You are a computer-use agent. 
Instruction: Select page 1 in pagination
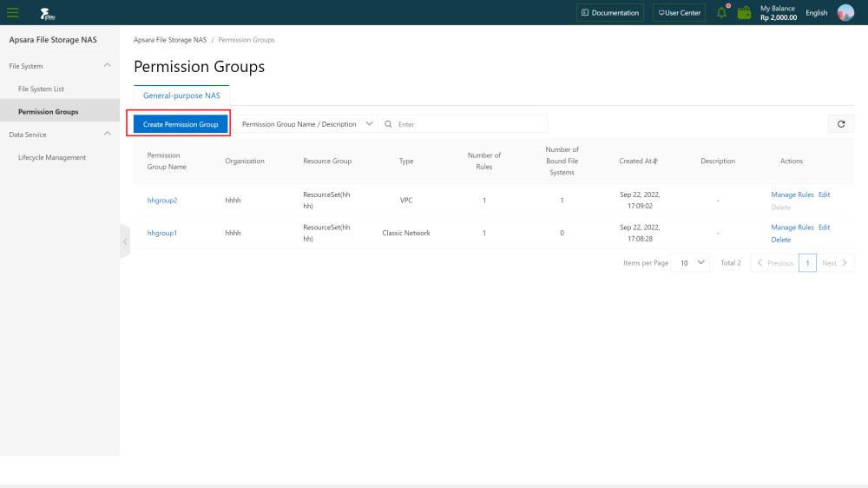[x=807, y=262]
